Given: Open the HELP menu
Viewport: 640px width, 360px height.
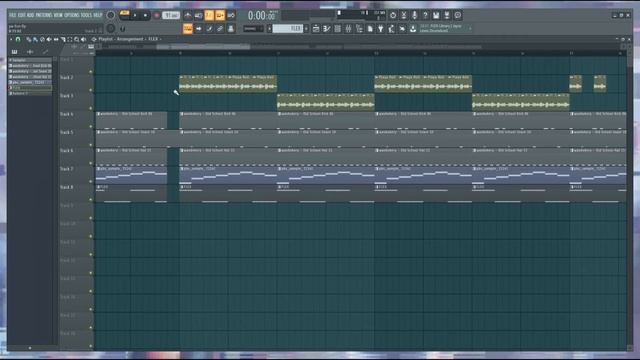Looking at the screenshot, I should (98, 15).
